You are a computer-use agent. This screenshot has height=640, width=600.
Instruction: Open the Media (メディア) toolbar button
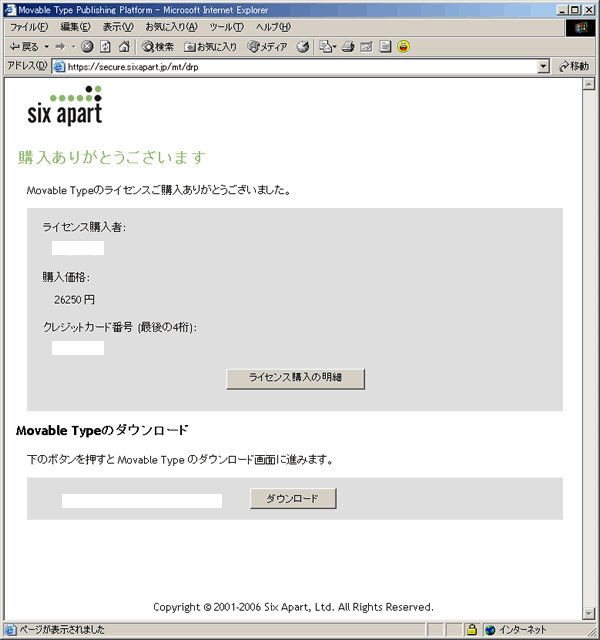[x=267, y=47]
